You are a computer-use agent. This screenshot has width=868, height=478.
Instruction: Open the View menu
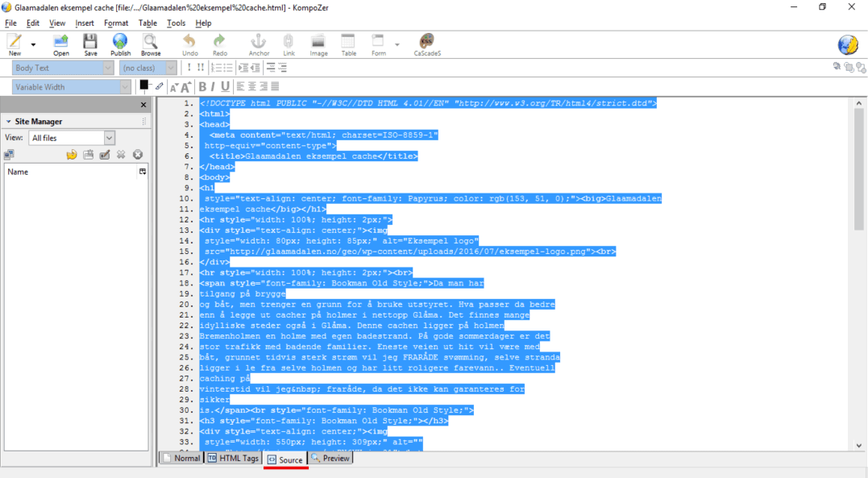57,23
